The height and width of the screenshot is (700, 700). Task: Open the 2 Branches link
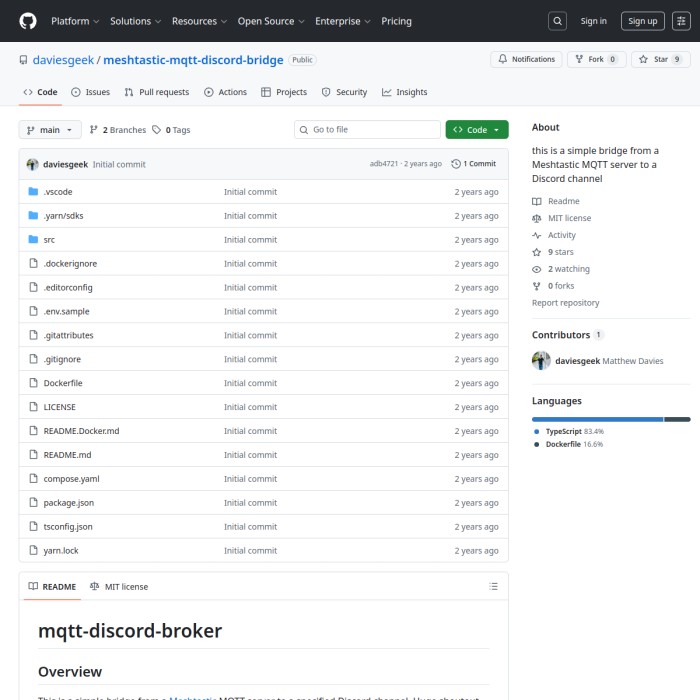(117, 130)
